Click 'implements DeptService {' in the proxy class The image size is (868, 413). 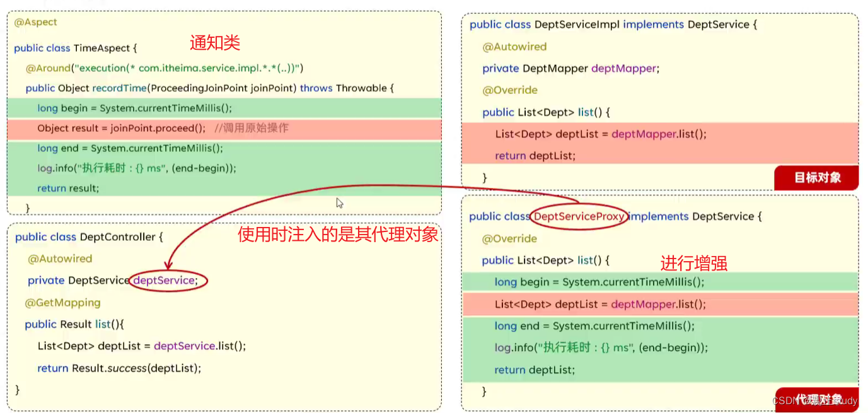tap(696, 216)
